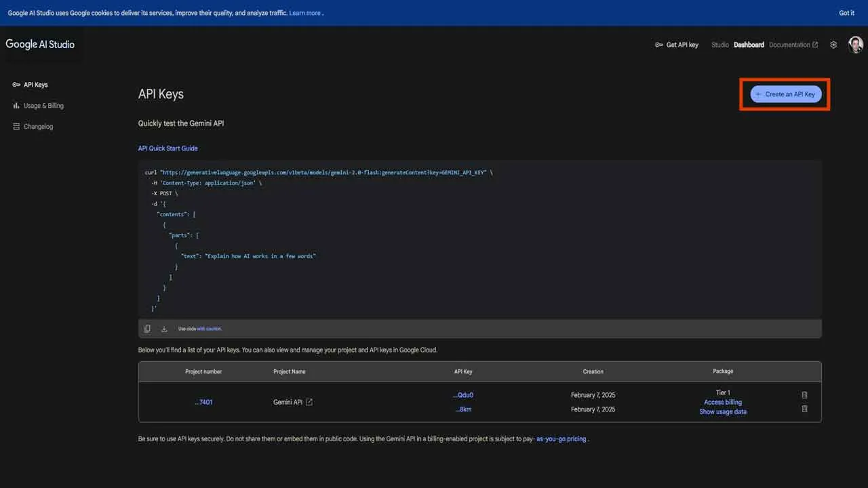Create an API Key

[x=785, y=94]
